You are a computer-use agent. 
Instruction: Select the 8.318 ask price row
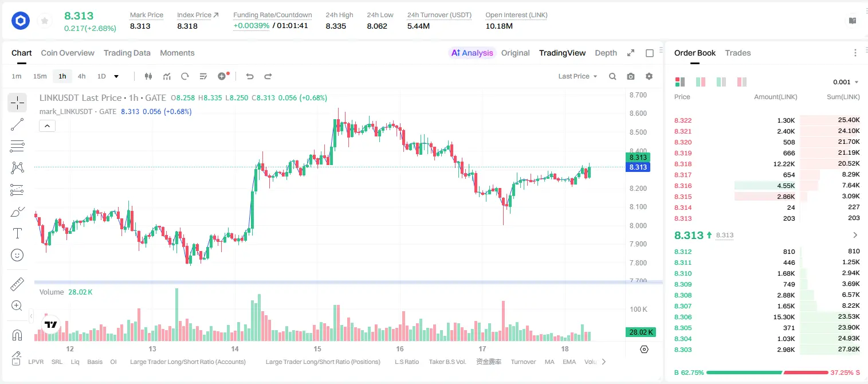pyautogui.click(x=767, y=164)
